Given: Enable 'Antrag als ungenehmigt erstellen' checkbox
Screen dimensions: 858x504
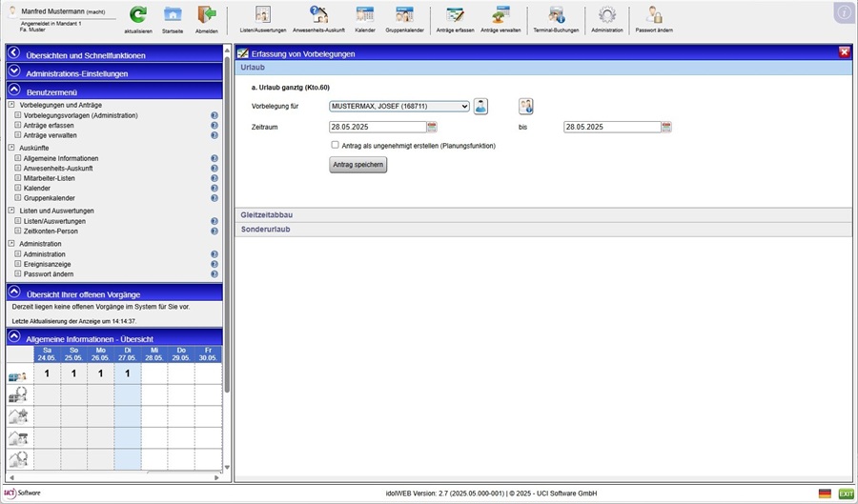Looking at the screenshot, I should click(x=335, y=145).
